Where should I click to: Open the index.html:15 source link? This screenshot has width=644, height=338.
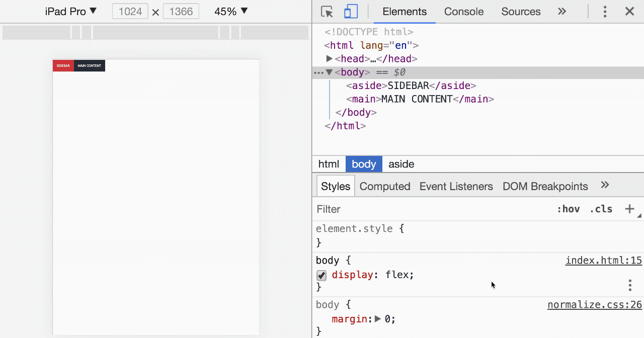pos(603,260)
